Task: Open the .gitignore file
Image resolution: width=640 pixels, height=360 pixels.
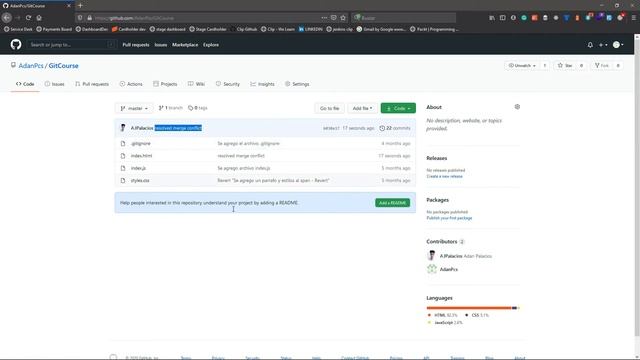Action: pos(140,144)
